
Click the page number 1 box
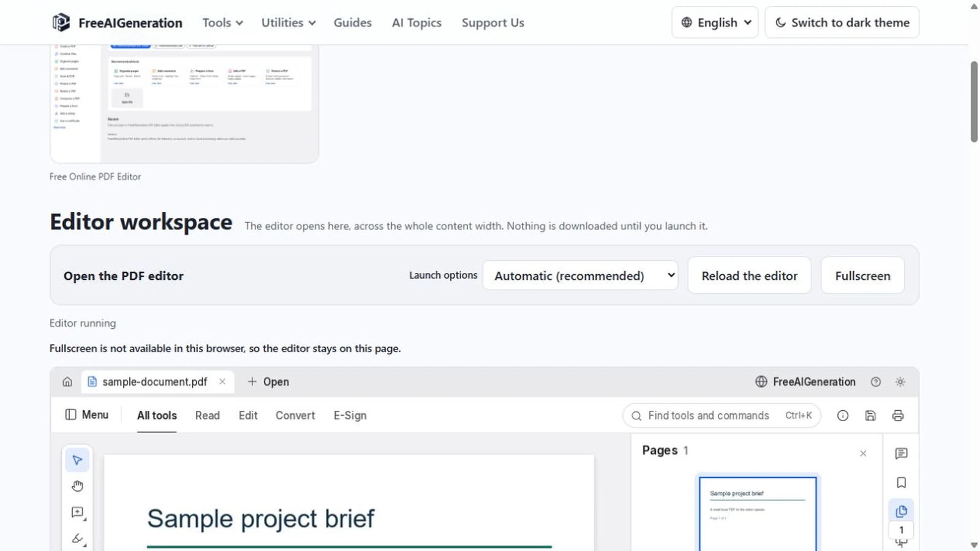[x=901, y=530]
